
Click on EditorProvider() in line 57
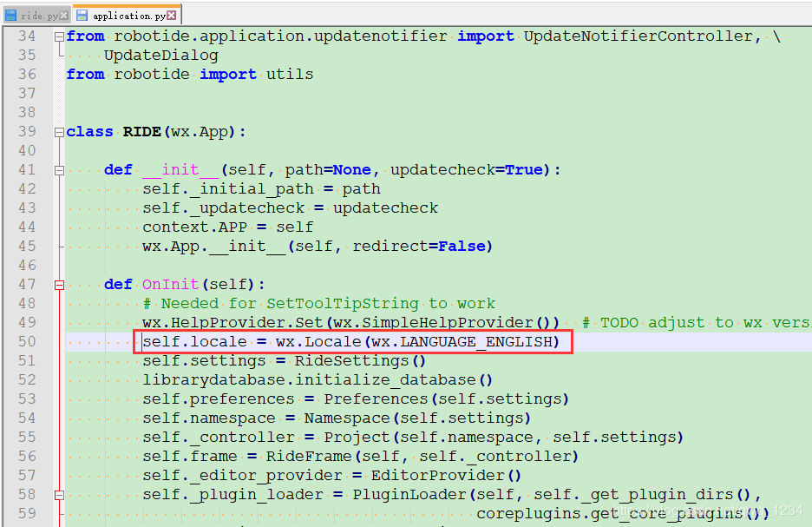446,475
